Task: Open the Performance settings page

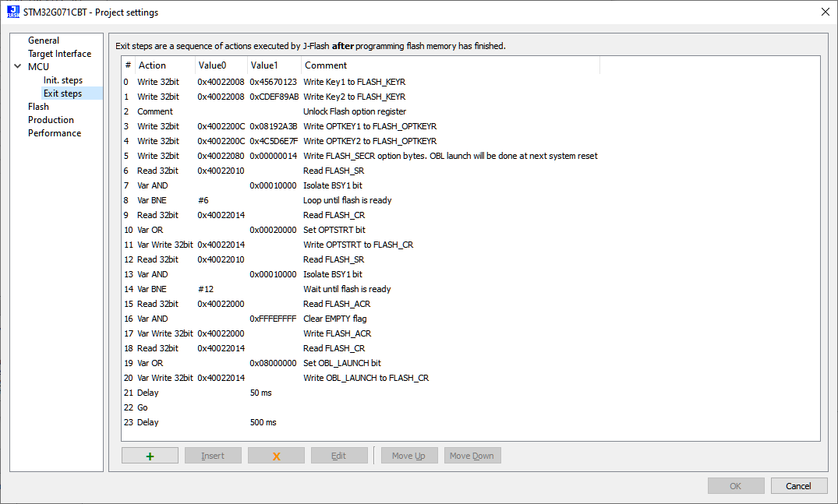Action: coord(55,133)
